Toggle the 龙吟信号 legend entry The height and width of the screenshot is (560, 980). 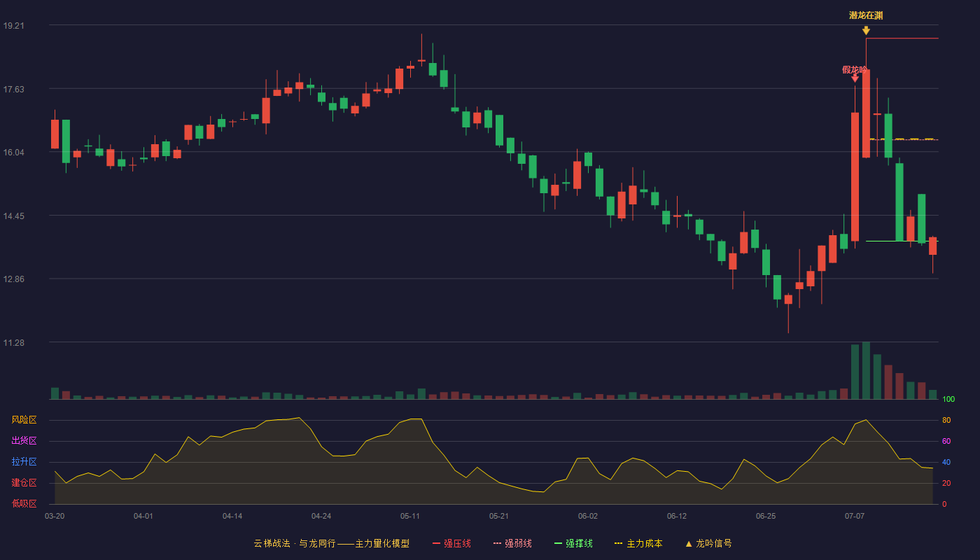point(708,543)
